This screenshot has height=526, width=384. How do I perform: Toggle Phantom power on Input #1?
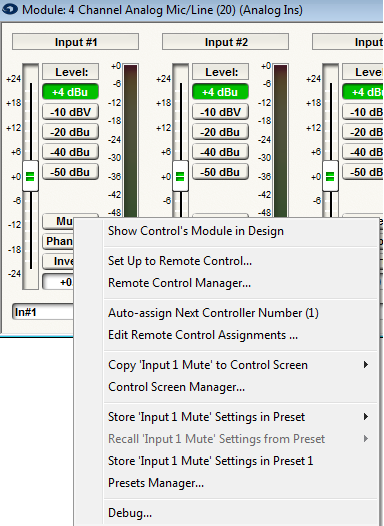(58, 241)
